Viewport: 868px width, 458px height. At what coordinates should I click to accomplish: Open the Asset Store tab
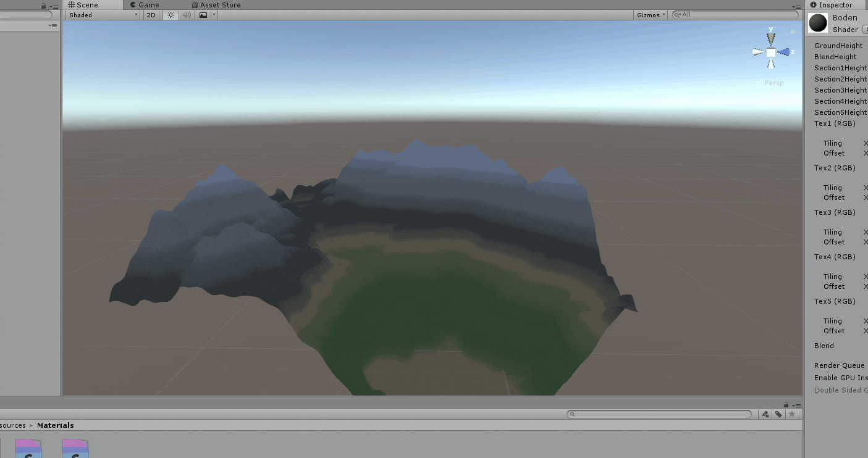click(x=216, y=4)
